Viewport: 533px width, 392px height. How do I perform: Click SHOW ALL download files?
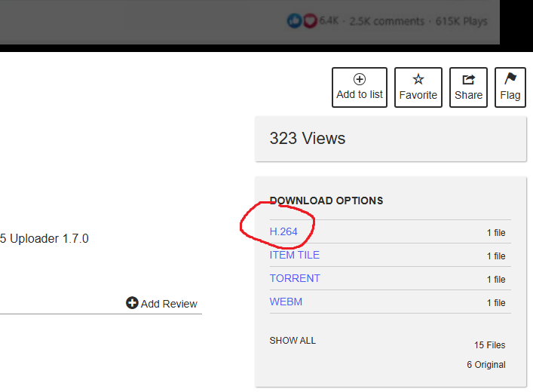[x=293, y=341]
